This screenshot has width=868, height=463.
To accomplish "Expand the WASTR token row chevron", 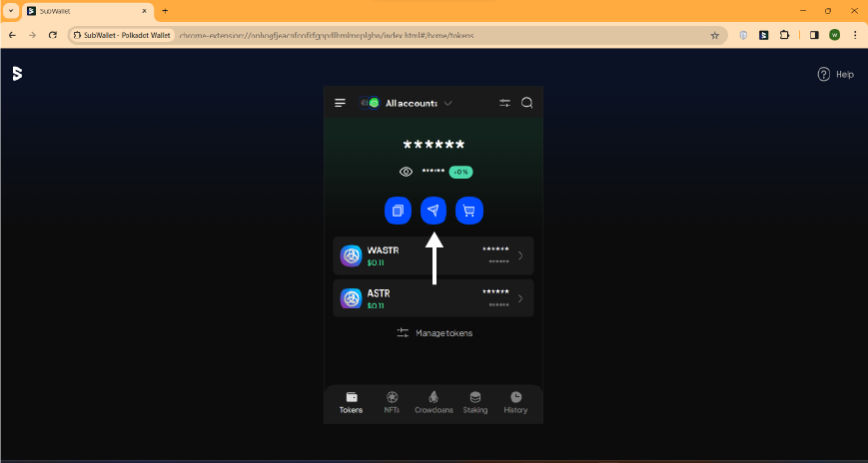I will [x=520, y=255].
